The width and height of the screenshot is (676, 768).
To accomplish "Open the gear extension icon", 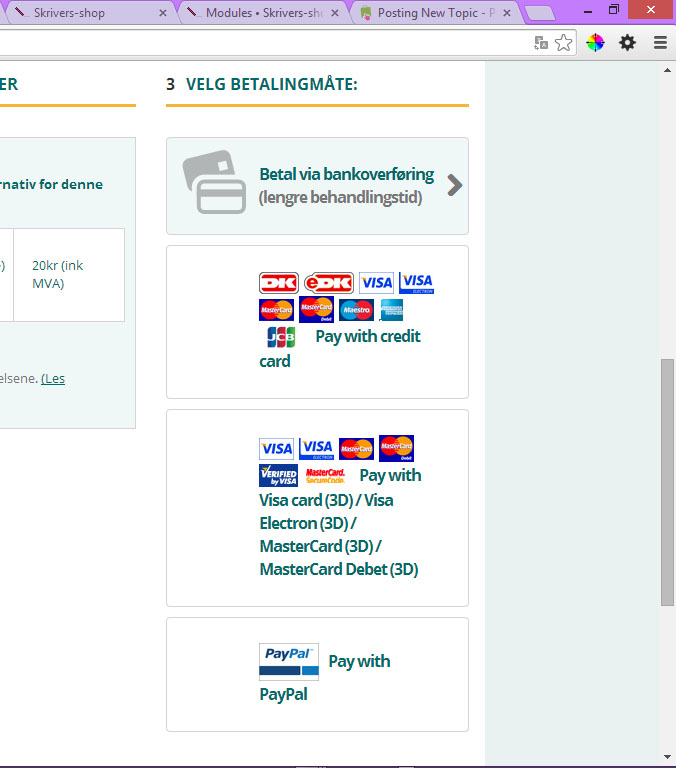I will coord(628,43).
